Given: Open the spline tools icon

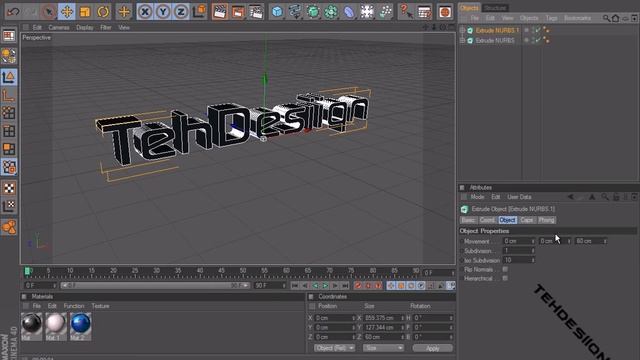Looking at the screenshot, I should coord(295,12).
